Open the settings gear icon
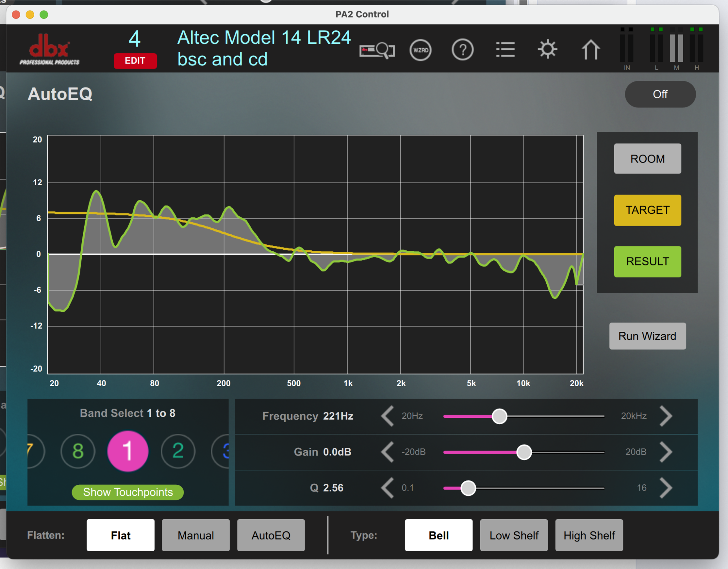Viewport: 728px width, 569px height. [547, 49]
